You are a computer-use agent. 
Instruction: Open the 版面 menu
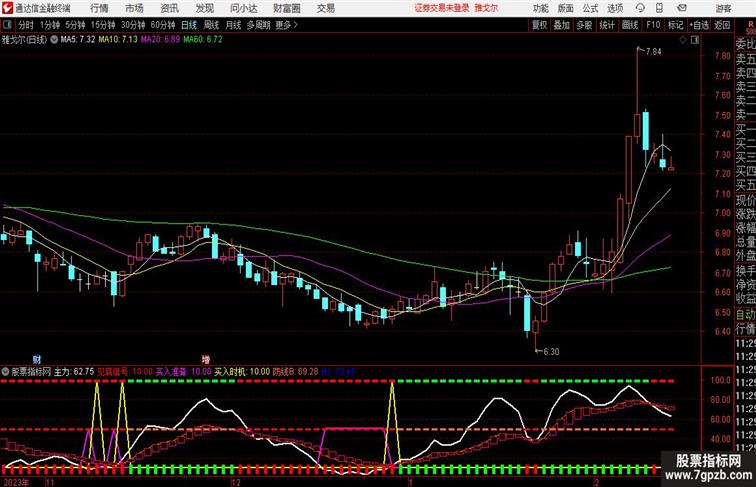566,8
